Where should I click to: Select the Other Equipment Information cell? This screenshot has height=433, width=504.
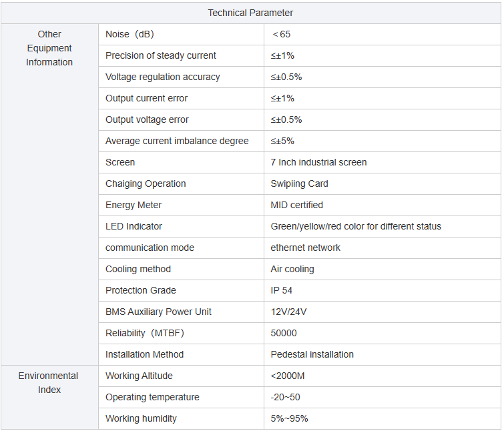(49, 194)
